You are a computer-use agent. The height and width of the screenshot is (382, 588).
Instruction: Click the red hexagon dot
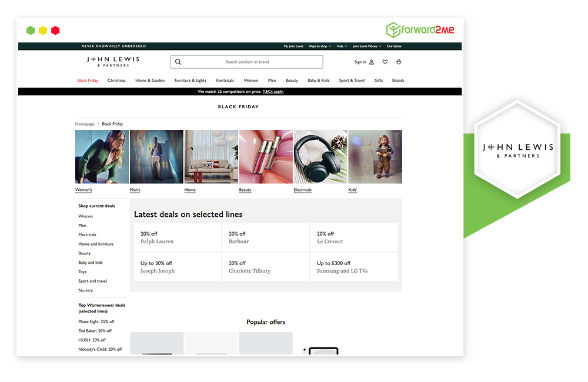tap(55, 31)
